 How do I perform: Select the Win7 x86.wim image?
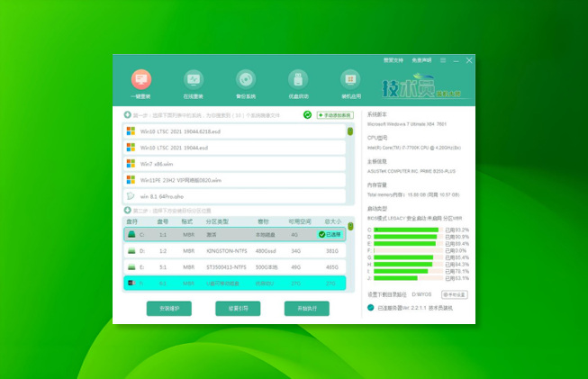[234, 164]
